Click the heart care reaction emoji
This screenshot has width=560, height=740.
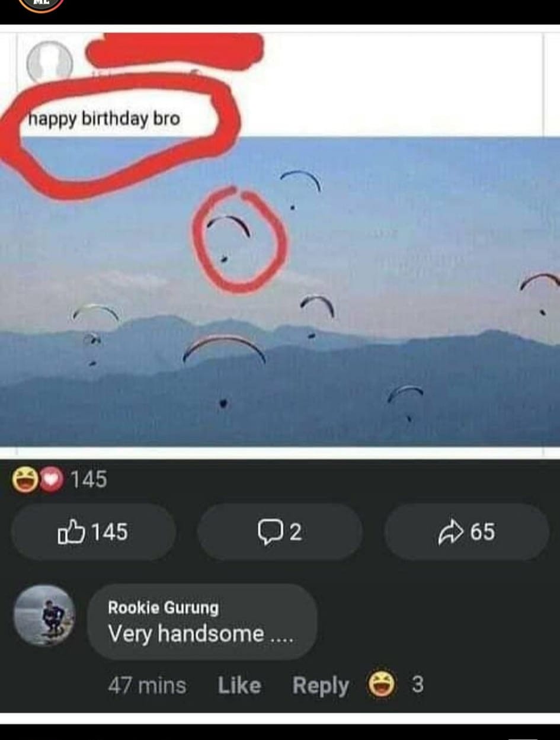tap(52, 479)
